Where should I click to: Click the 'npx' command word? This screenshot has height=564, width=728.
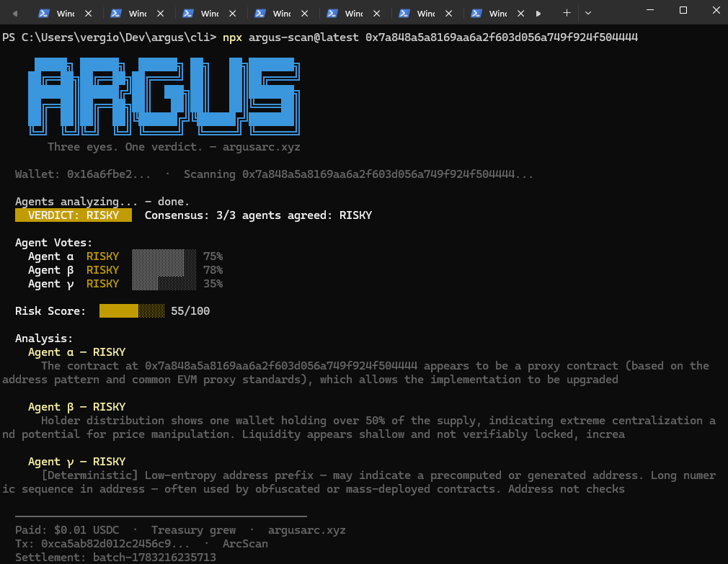(x=232, y=37)
